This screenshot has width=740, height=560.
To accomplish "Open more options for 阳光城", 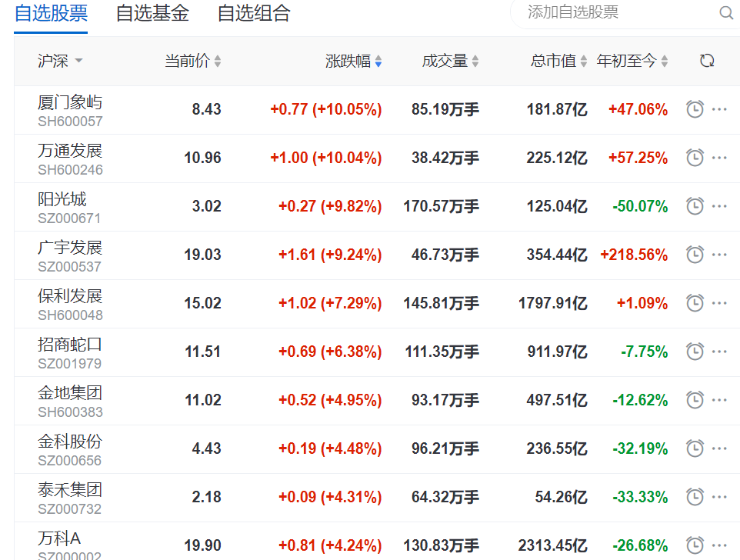I will click(x=719, y=206).
